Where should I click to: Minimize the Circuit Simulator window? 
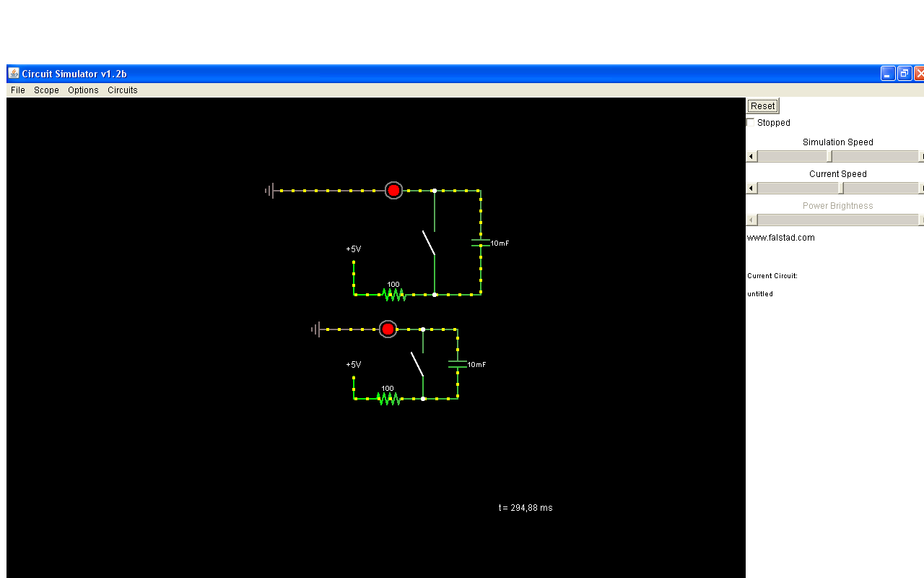[x=888, y=74]
